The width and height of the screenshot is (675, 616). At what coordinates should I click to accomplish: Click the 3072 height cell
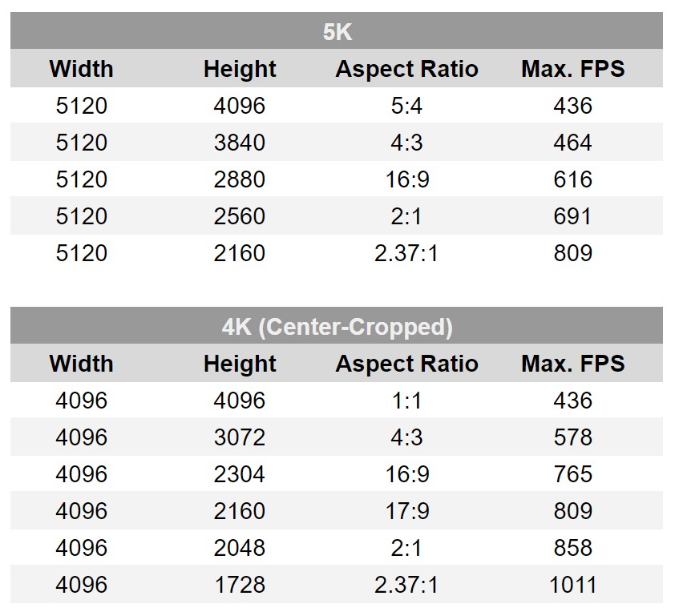[240, 437]
